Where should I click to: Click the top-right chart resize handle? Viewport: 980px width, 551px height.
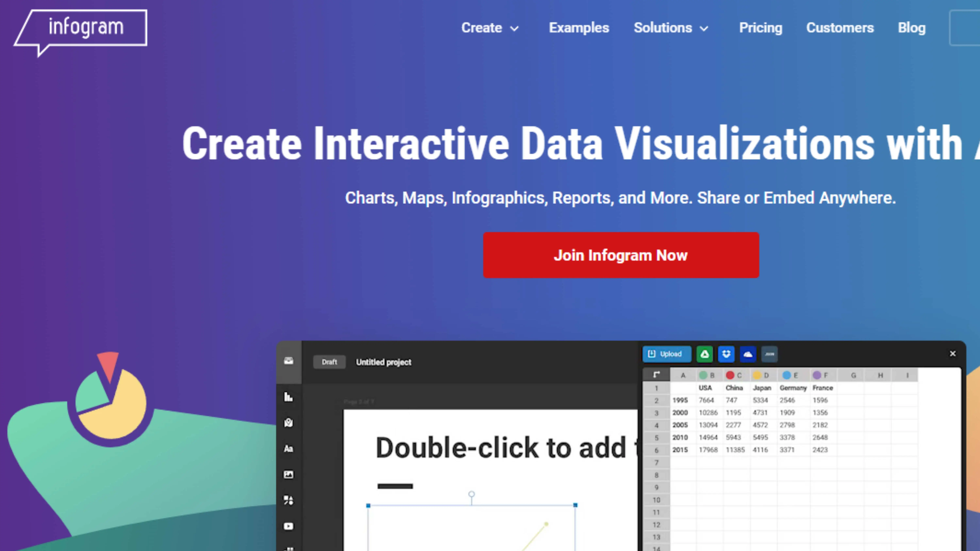576,505
